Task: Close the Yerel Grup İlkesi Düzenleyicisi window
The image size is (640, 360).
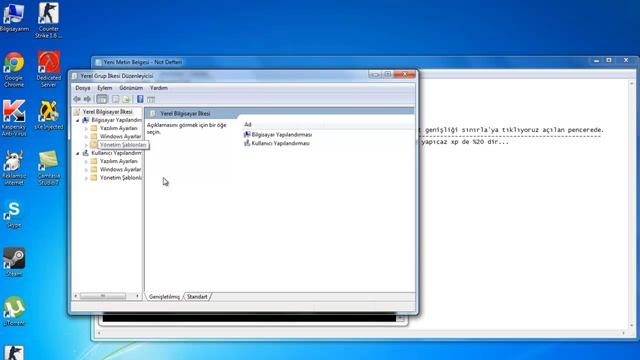Action: point(405,74)
